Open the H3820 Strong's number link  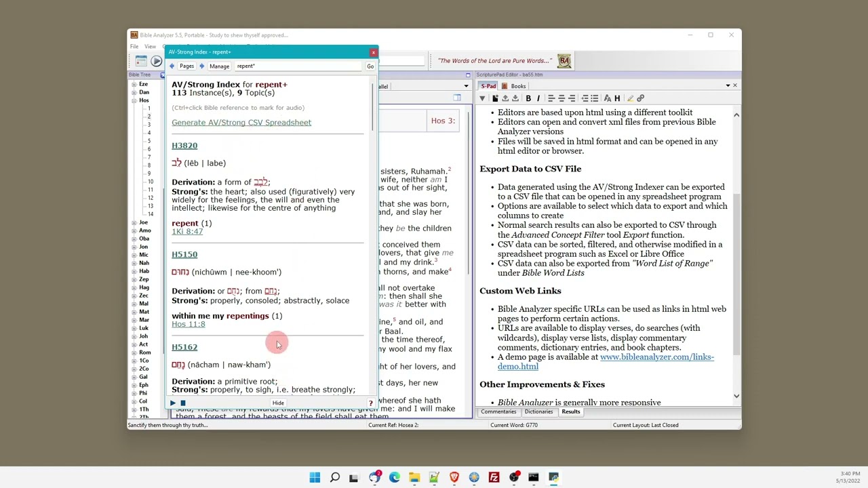184,146
